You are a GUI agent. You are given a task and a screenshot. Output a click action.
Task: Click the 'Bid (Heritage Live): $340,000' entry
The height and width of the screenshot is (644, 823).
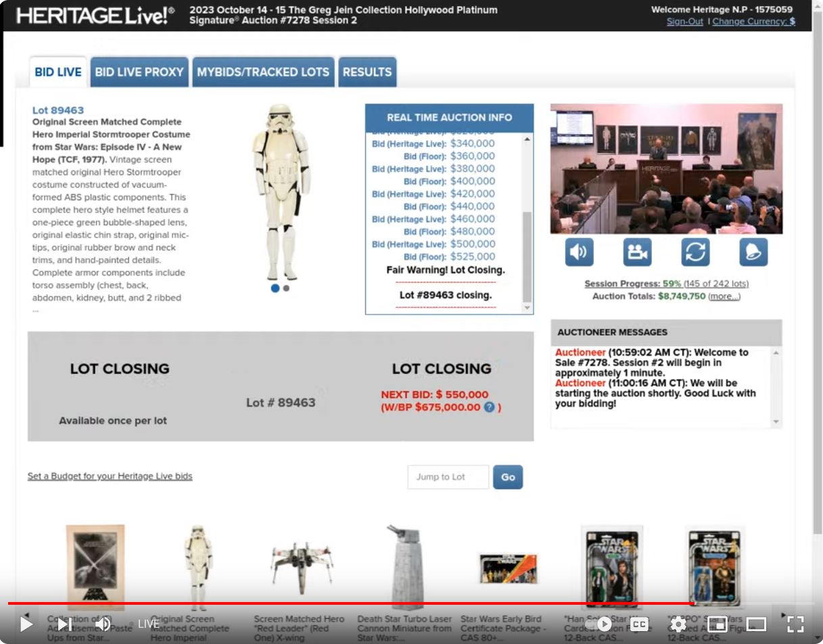point(433,143)
